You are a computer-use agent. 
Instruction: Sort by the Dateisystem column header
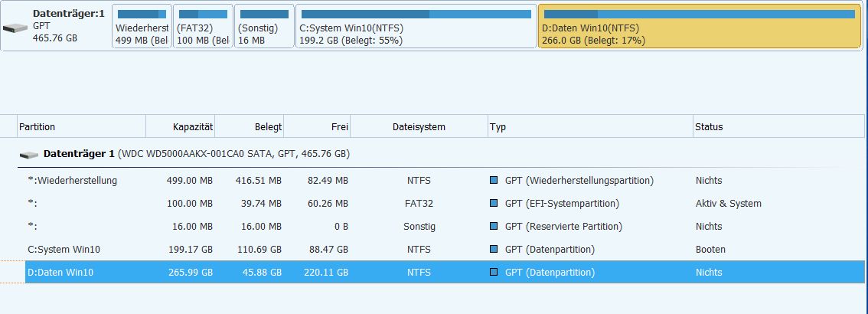[x=418, y=127]
